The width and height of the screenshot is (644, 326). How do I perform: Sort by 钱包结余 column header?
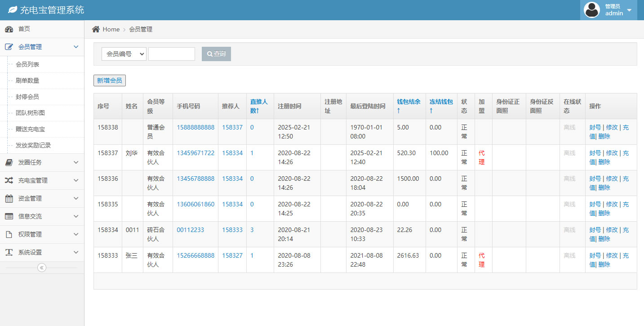pyautogui.click(x=409, y=106)
